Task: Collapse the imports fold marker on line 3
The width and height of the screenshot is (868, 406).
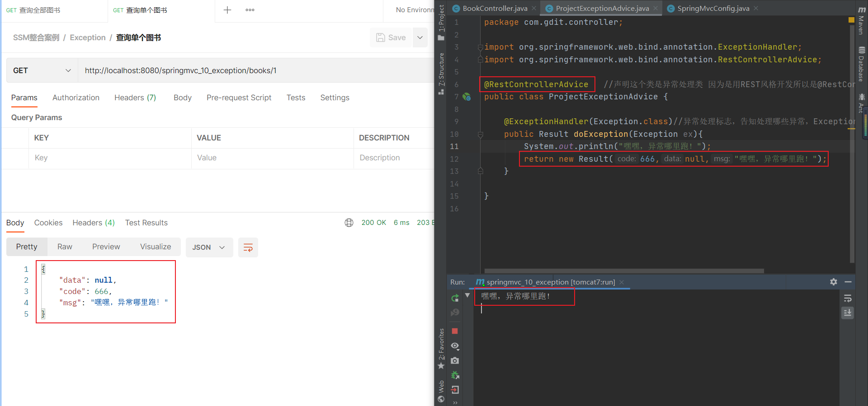Action: pos(481,47)
